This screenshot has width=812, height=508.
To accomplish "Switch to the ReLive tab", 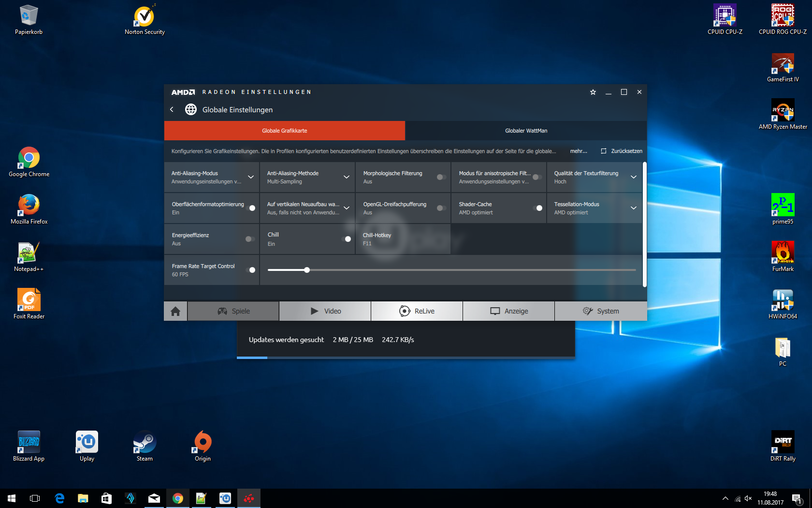I will click(417, 311).
